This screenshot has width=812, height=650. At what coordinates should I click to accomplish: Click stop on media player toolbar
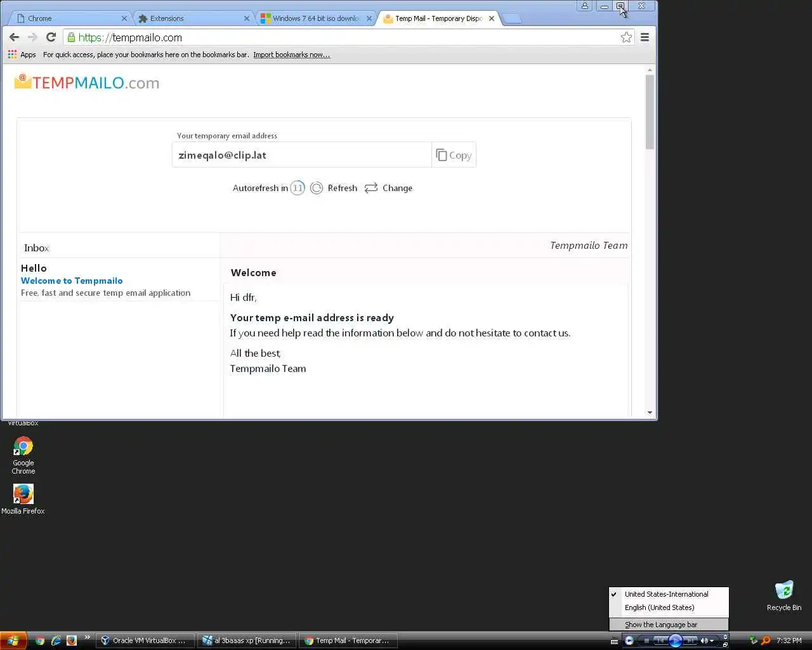coord(646,640)
